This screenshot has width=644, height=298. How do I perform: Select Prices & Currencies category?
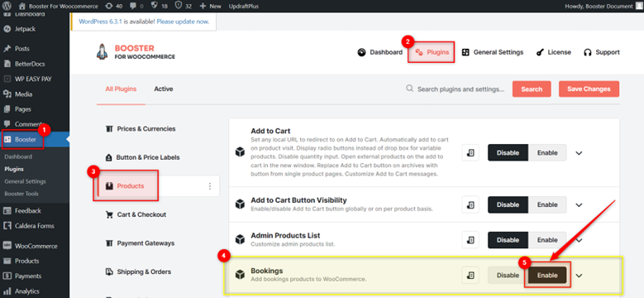pos(140,128)
